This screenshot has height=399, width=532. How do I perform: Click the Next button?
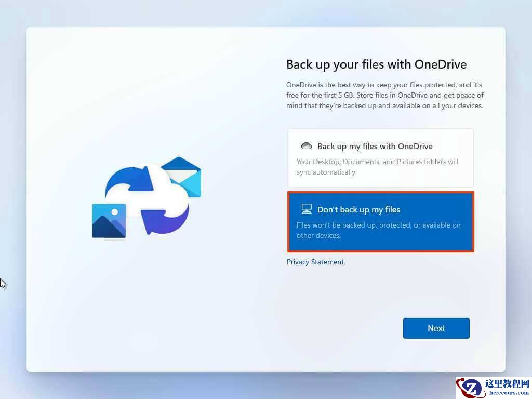(436, 328)
